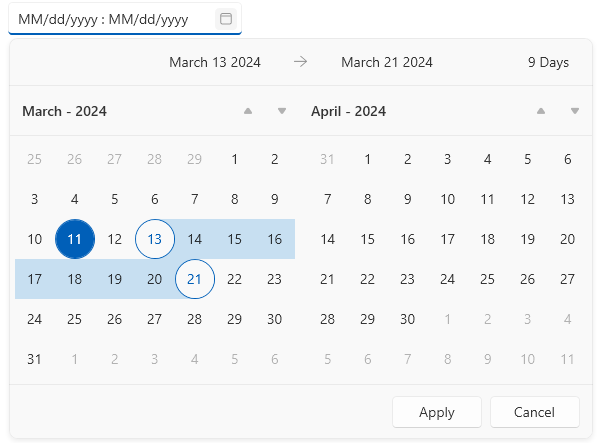Click up arrow beside April - 2024
The width and height of the screenshot is (604, 448).
pos(541,111)
